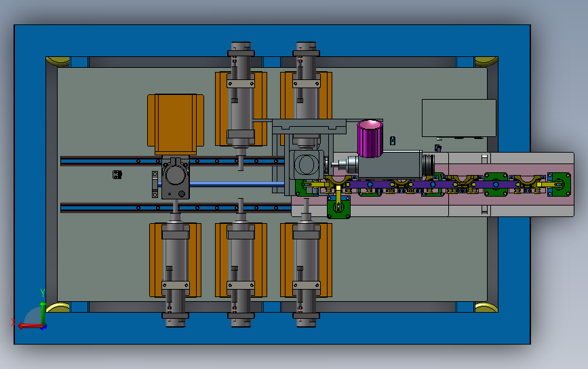
Task: Click the green Y axis arrow of the triad
Action: [43, 312]
